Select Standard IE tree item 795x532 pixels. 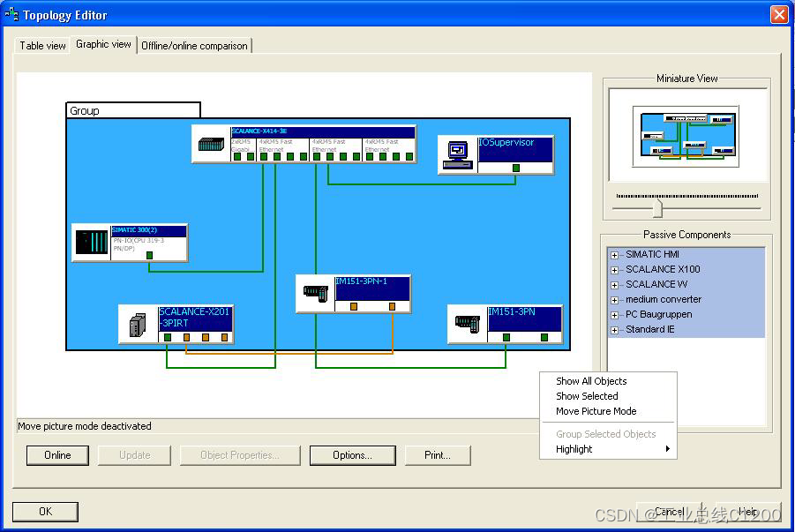click(650, 329)
